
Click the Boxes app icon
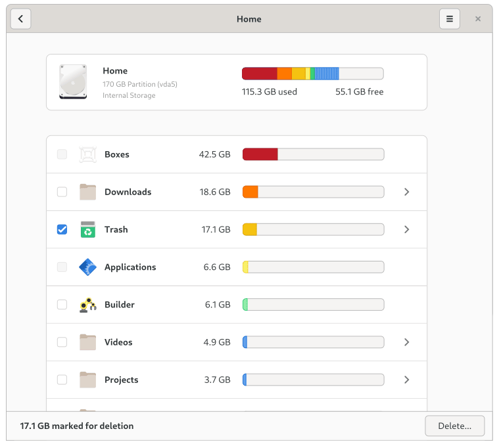tap(87, 154)
